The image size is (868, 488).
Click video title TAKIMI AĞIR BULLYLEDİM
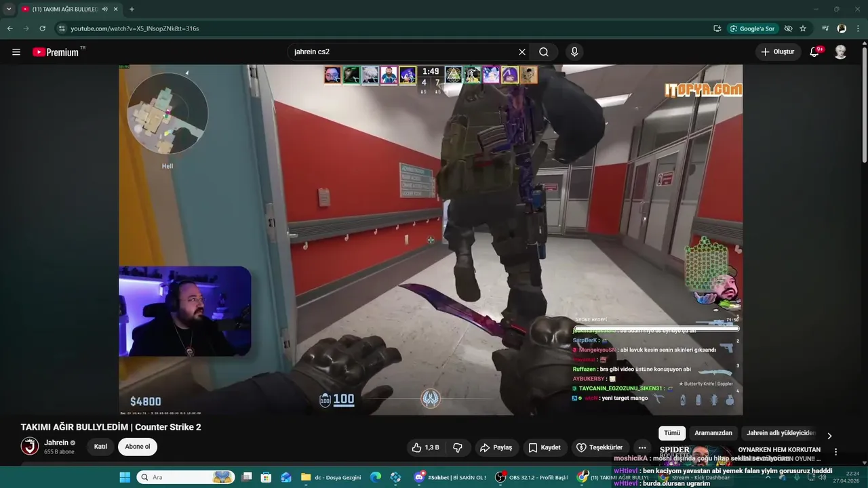[111, 427]
